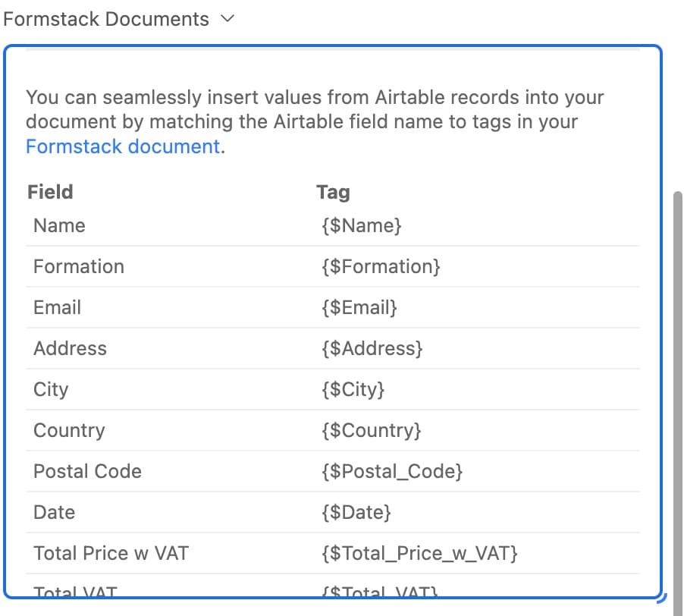Pick the {$Address} tag in the table
Screen dimensions: 684x616
pyautogui.click(x=372, y=349)
